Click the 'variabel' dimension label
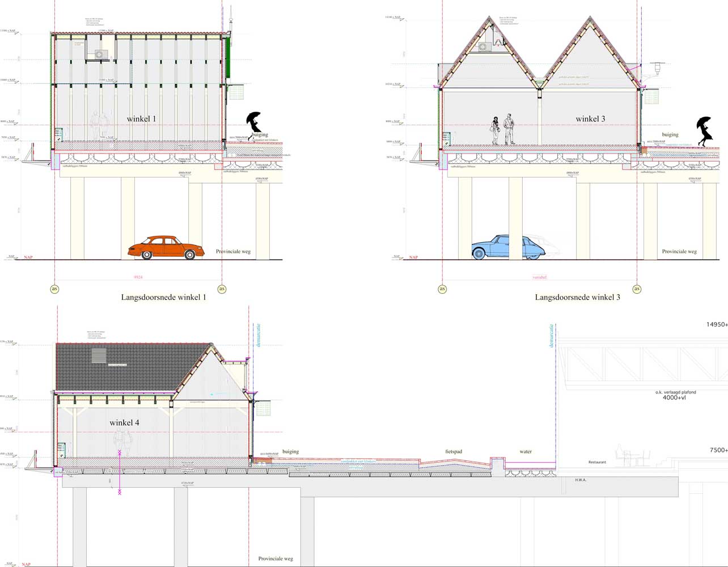 point(539,277)
